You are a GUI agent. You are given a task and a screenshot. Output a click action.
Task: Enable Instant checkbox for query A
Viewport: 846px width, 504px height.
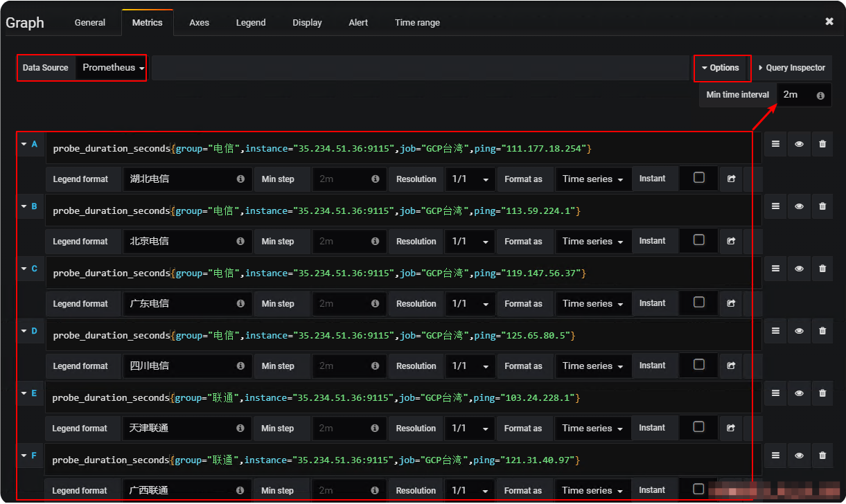pyautogui.click(x=699, y=178)
